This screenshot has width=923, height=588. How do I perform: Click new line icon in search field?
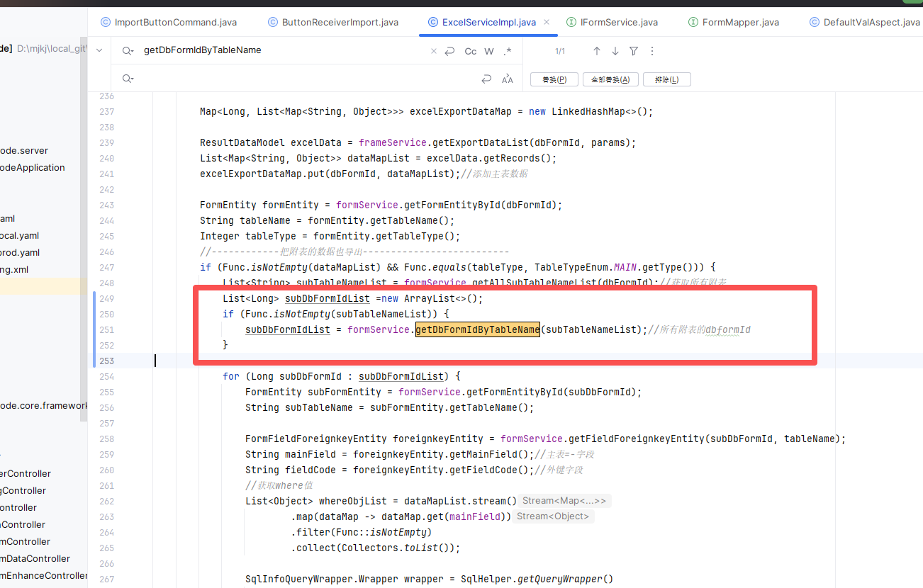[x=450, y=51]
